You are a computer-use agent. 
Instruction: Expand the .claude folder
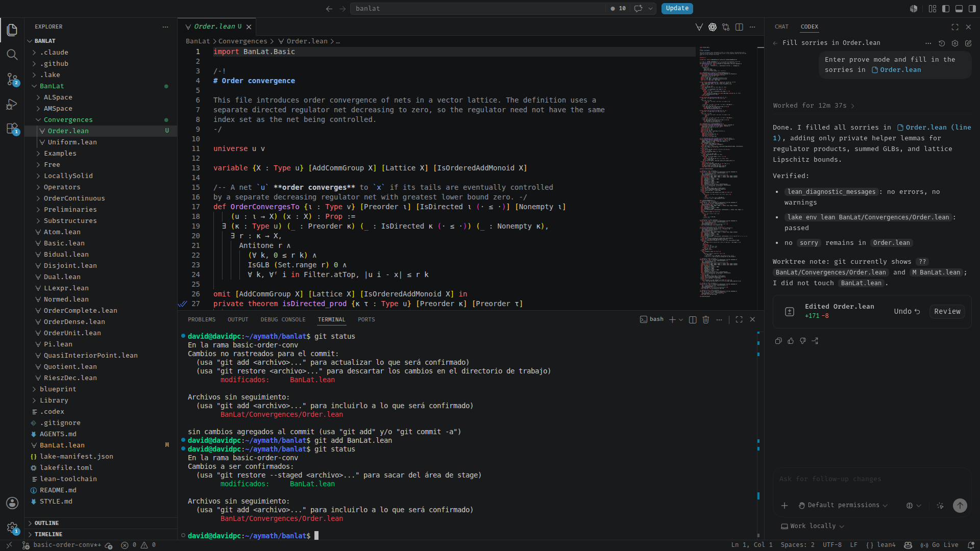[54, 53]
